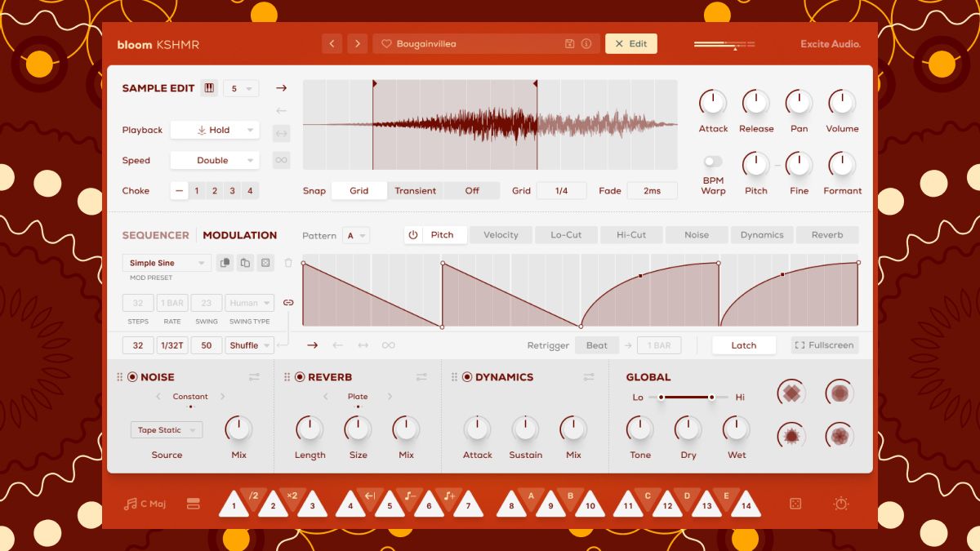Screen dimensions: 980x551
Task: Enable sample infinite loop icon
Action: (281, 160)
